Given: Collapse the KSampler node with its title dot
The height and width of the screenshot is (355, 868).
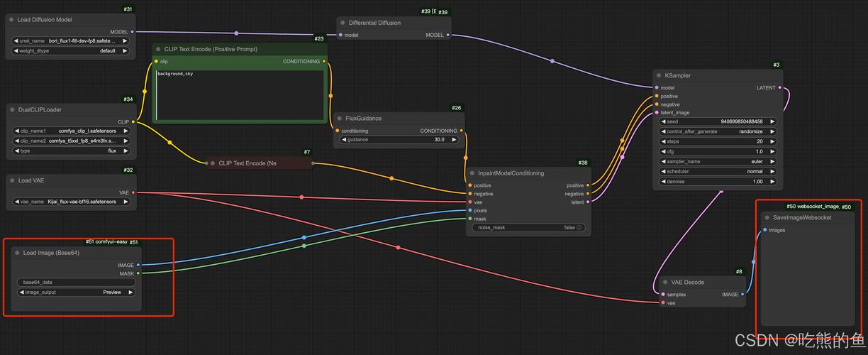Looking at the screenshot, I should point(659,75).
